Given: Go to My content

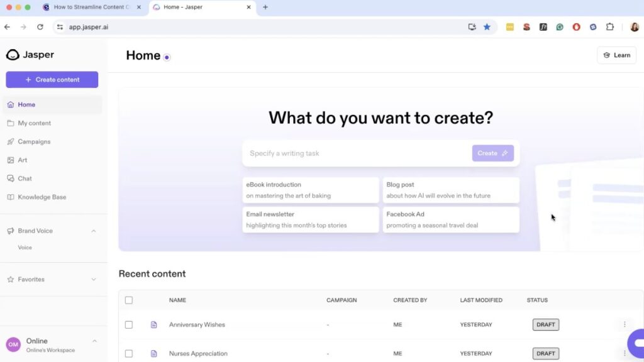Looking at the screenshot, I should coord(33,123).
